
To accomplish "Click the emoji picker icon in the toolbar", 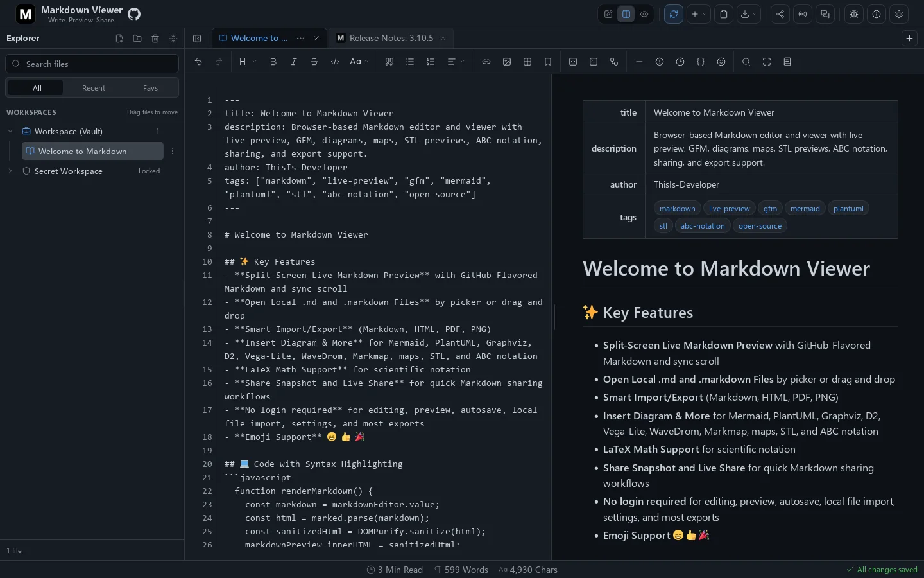I will (x=721, y=62).
